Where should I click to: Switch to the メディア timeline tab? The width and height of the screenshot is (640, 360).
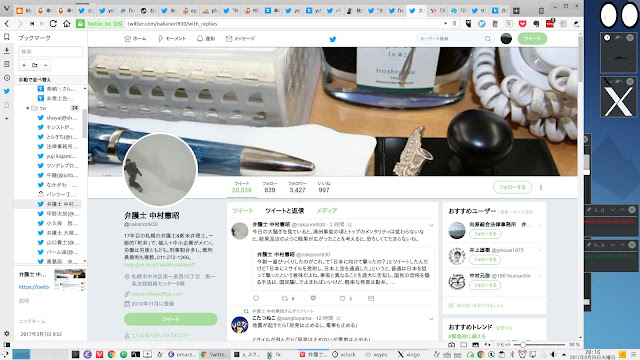(327, 211)
